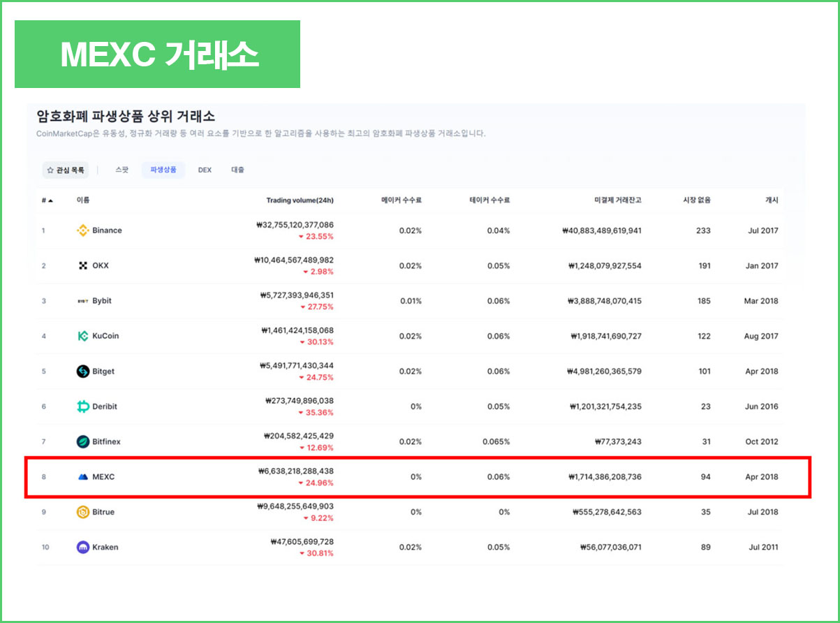The height and width of the screenshot is (623, 840).
Task: Open the Kraken exchange link
Action: tap(105, 548)
